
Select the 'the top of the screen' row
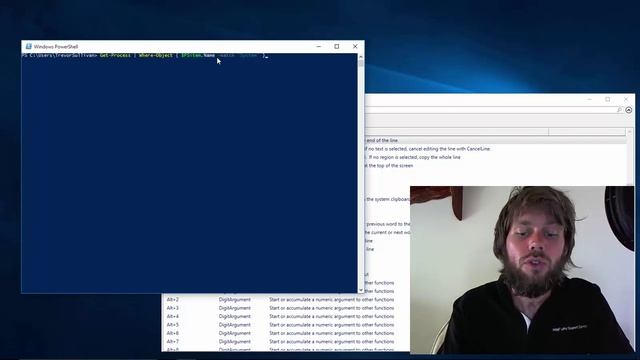(495, 166)
